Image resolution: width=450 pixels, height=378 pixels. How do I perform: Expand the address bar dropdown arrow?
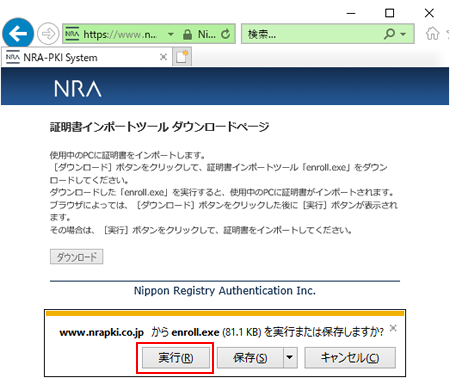pos(171,34)
